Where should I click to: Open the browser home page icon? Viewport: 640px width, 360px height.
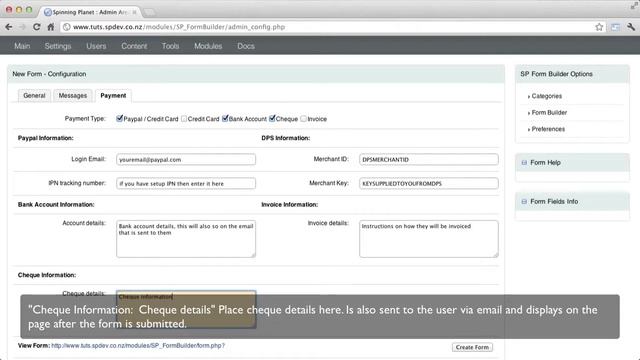pyautogui.click(x=51, y=27)
